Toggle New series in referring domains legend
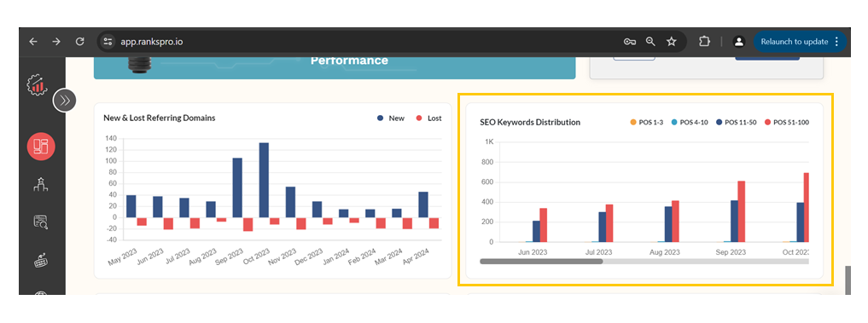Viewport: 868px width, 323px height. pos(391,118)
